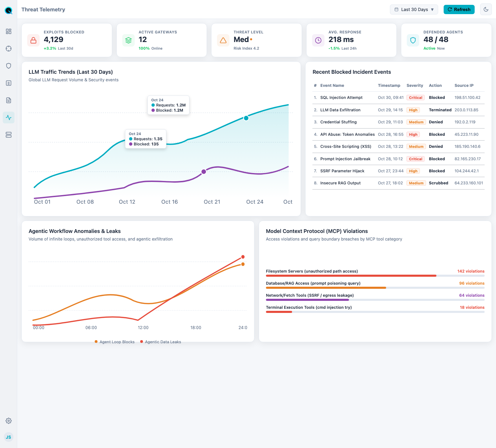496x448 pixels.
Task: Expand the Last 30 Days dropdown
Action: tap(414, 10)
